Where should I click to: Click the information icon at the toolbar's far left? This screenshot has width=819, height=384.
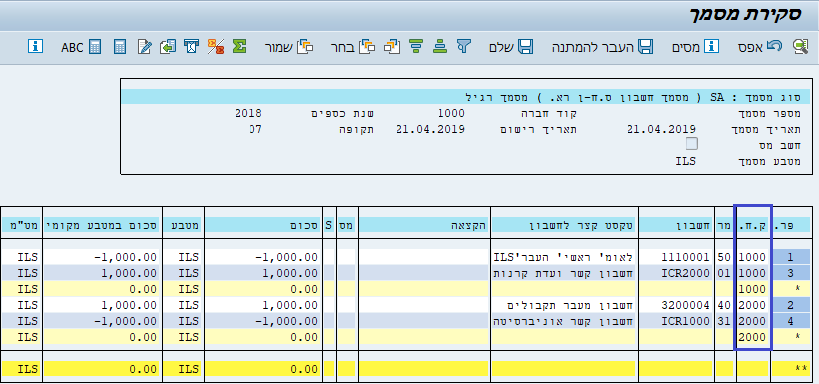[35, 46]
